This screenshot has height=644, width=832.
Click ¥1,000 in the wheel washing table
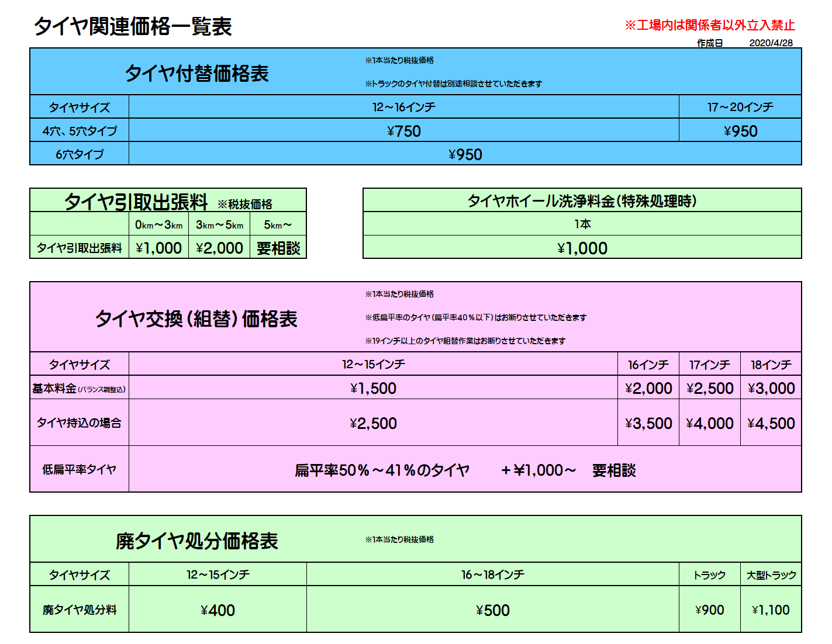point(582,248)
